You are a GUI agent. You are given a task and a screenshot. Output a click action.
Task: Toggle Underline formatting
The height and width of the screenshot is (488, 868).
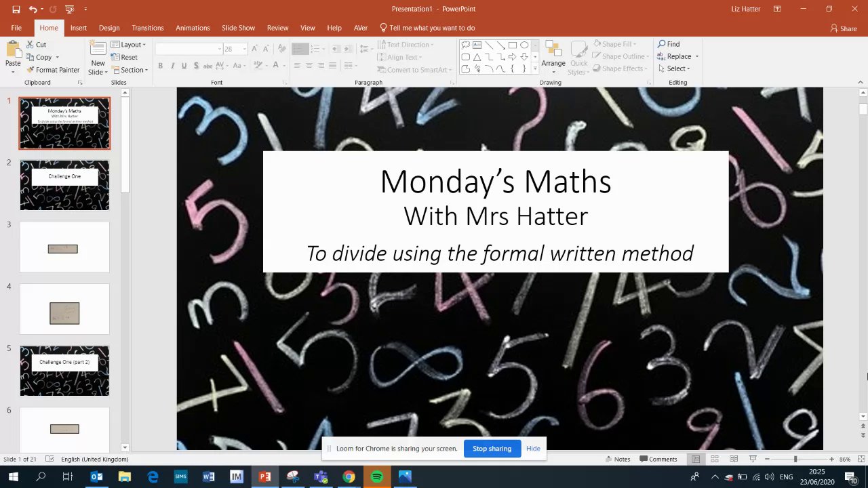[x=184, y=66]
